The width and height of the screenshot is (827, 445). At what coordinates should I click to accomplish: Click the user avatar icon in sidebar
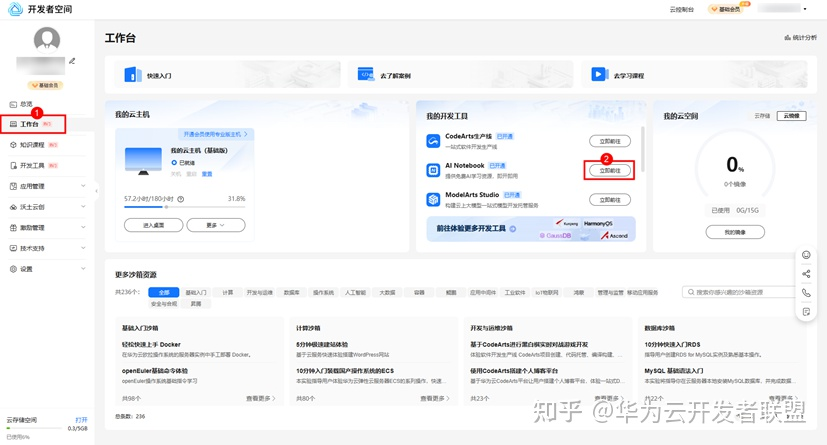point(47,40)
